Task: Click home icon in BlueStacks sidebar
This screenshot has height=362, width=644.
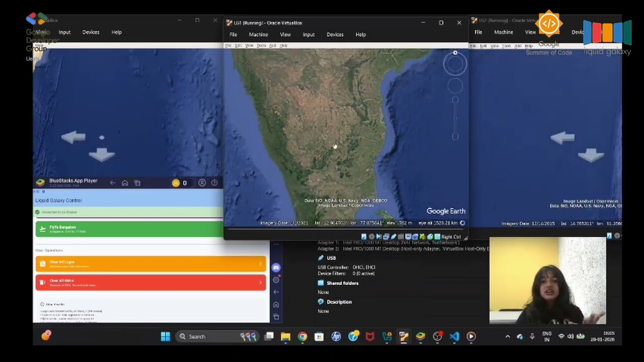Action: tap(276, 304)
